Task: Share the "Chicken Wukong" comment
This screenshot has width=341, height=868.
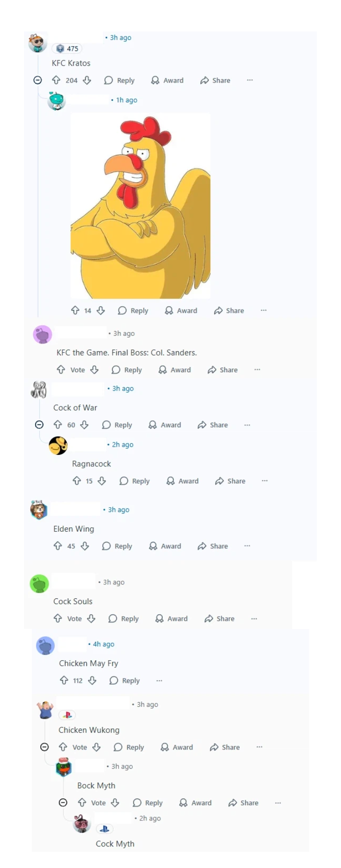Action: pos(225,747)
